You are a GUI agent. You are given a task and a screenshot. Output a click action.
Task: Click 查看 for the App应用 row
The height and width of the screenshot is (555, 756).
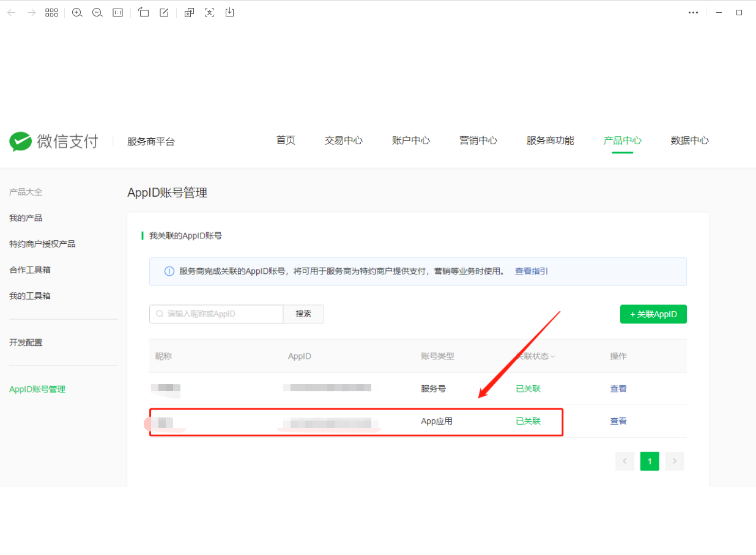(x=618, y=421)
